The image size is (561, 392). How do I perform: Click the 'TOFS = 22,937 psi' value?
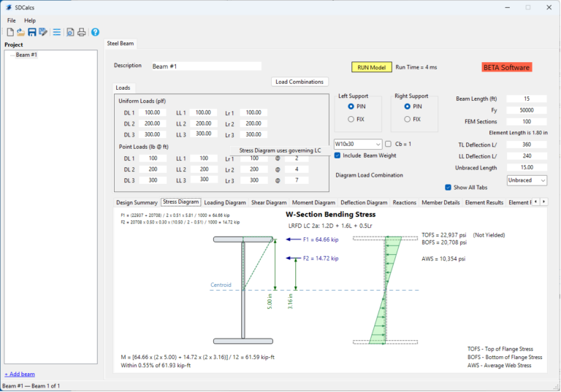tap(444, 235)
